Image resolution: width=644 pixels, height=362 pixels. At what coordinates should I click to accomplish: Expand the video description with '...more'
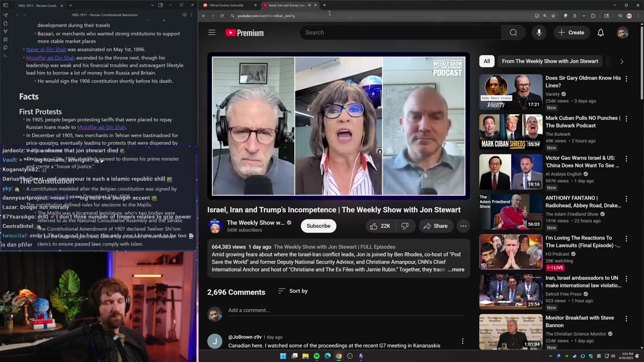click(x=456, y=270)
